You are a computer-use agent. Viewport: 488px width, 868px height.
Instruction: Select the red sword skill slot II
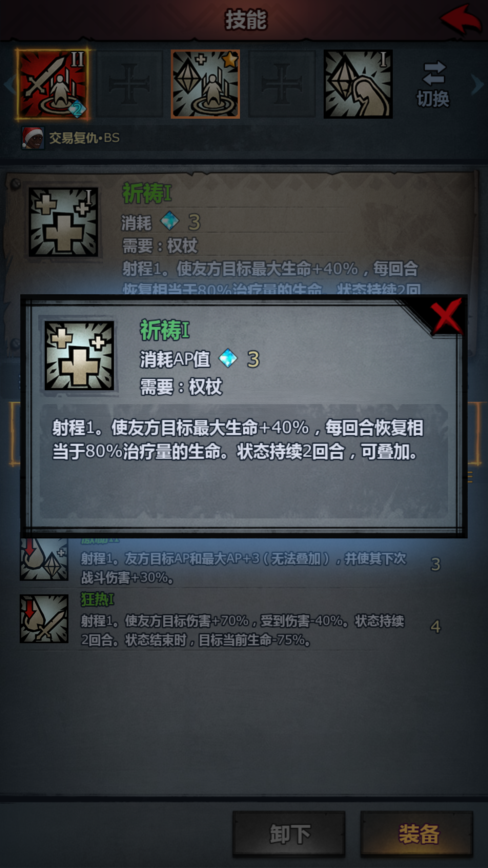tap(53, 84)
